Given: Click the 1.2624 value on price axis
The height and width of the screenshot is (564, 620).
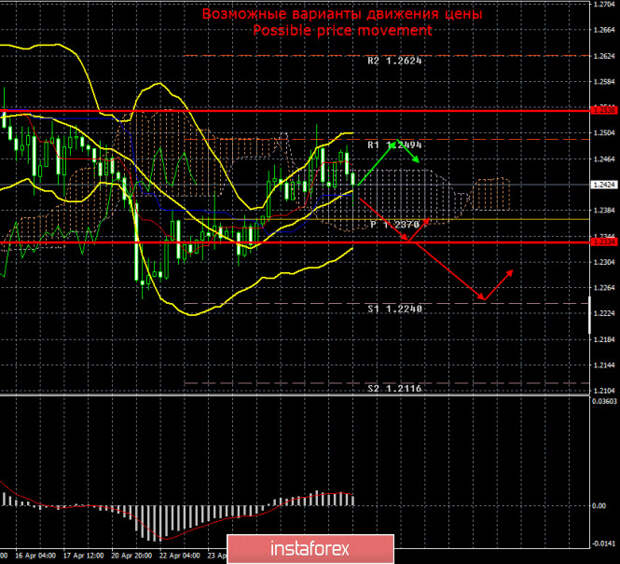Looking at the screenshot, I should 604,56.
